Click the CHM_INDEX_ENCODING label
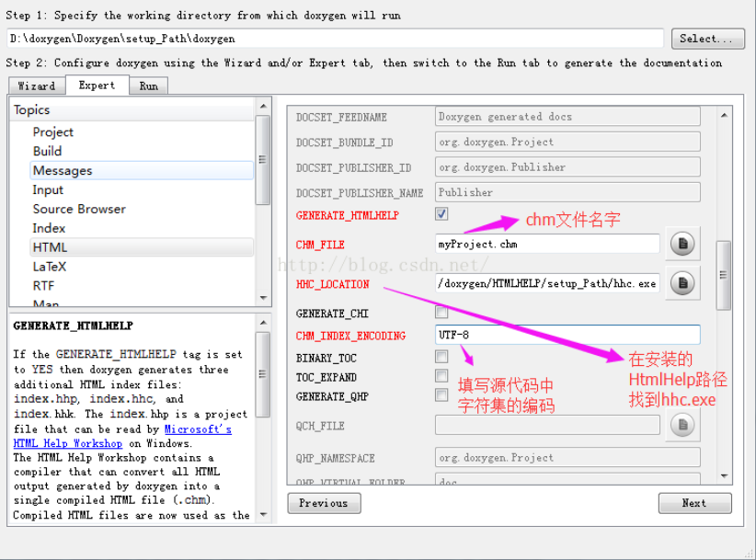 350,336
